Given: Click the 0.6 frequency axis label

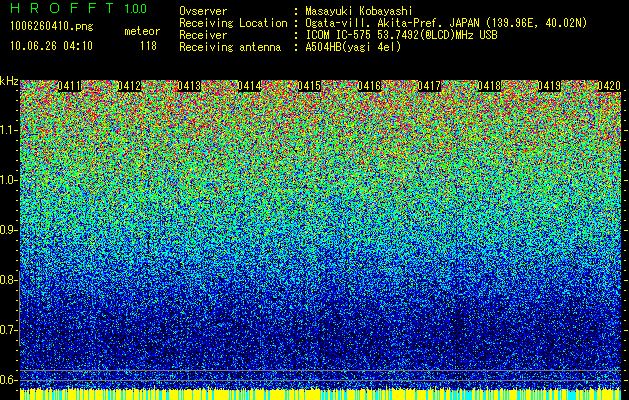Looking at the screenshot, I should [x=8, y=380].
